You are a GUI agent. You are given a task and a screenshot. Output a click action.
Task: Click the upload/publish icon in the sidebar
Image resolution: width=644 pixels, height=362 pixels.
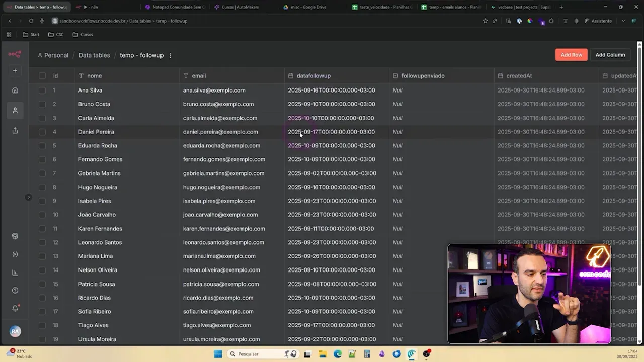click(x=15, y=130)
